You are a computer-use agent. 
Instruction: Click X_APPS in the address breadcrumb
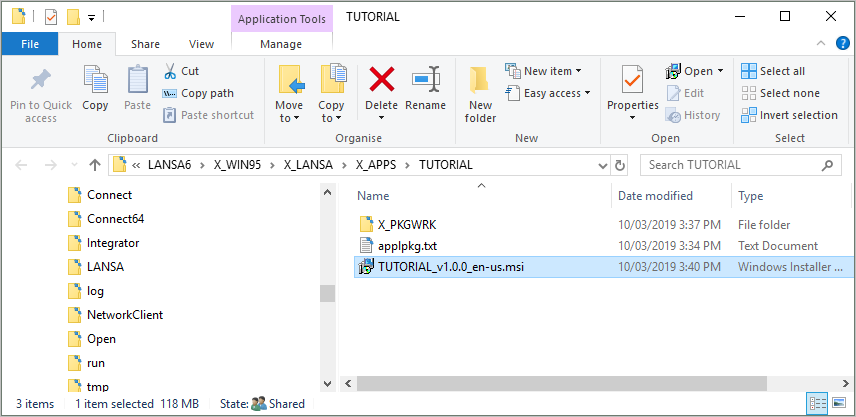(x=376, y=165)
